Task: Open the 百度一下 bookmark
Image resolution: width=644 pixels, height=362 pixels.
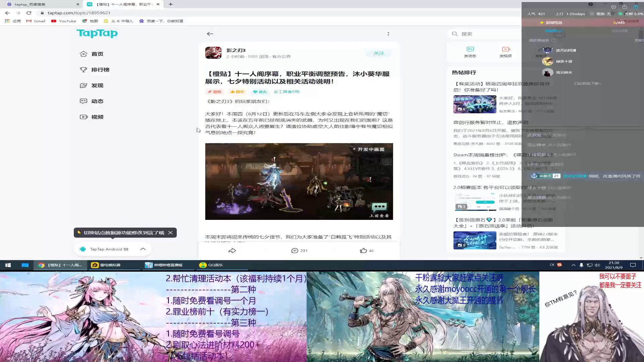Action: (x=161, y=21)
